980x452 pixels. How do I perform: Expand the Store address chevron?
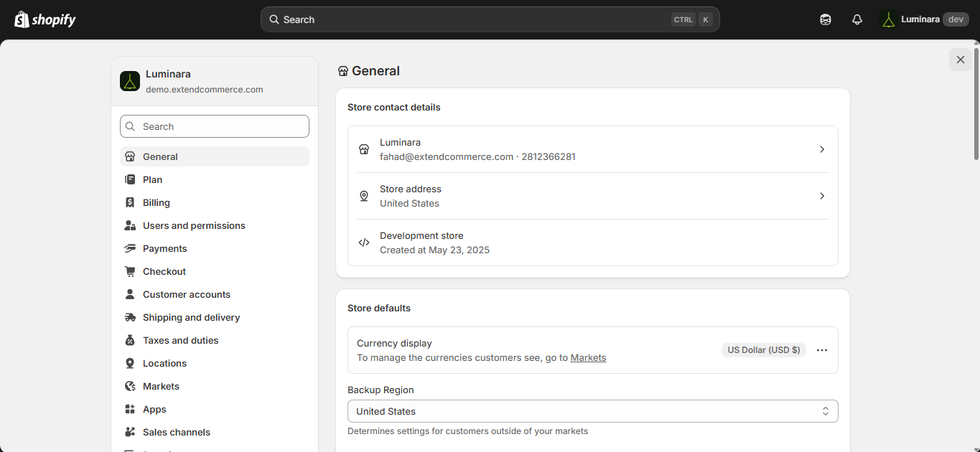pyautogui.click(x=822, y=196)
